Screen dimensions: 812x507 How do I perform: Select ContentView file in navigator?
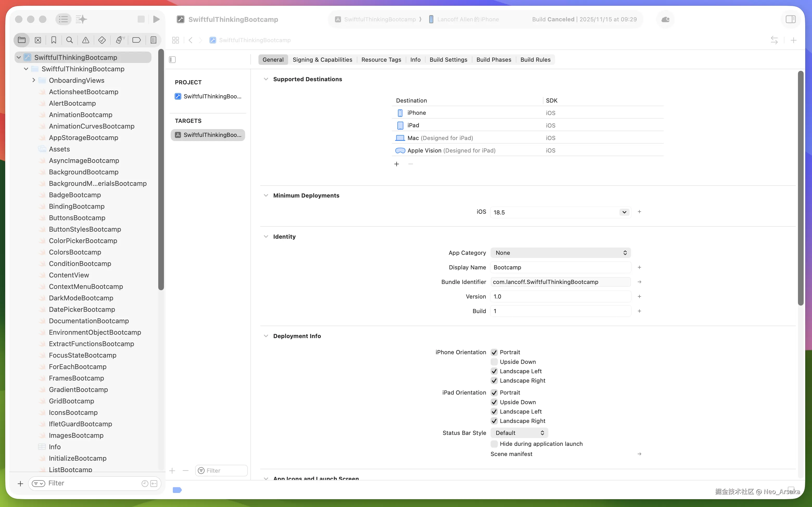tap(69, 275)
